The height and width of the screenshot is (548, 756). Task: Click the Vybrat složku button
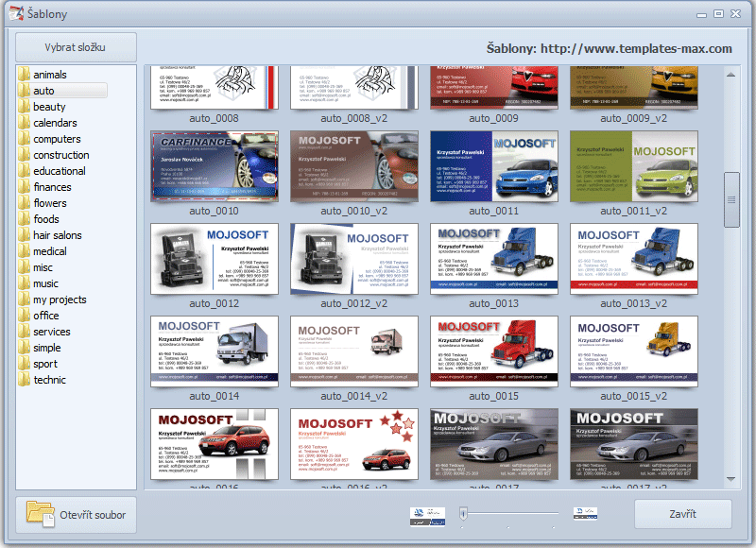76,47
